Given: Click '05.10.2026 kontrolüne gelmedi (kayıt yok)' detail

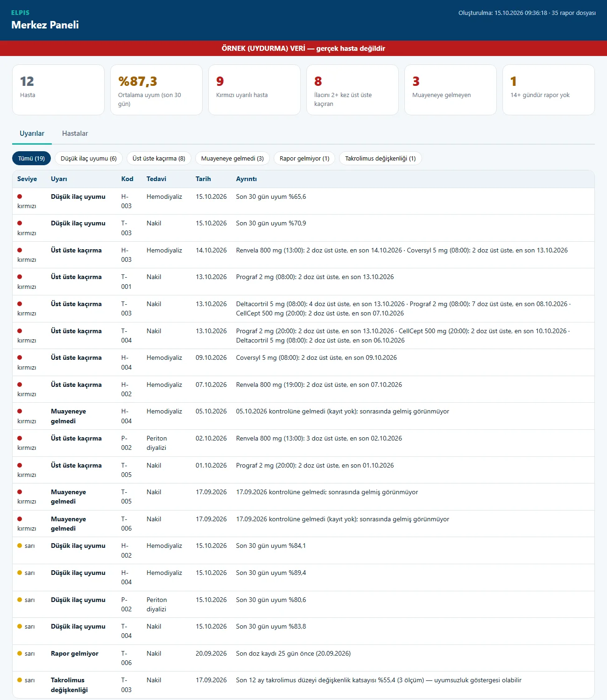Looking at the screenshot, I should tap(343, 412).
